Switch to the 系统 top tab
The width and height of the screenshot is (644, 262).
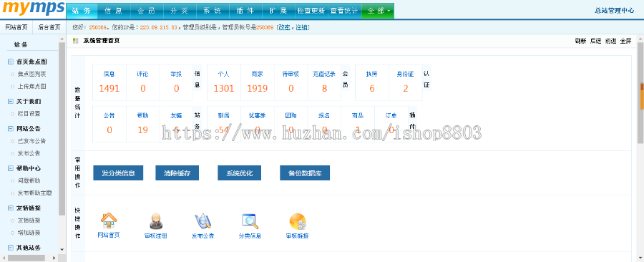[213, 11]
